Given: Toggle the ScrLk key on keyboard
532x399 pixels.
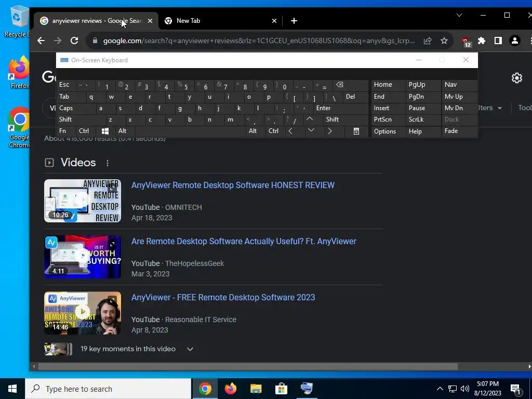Looking at the screenshot, I should pos(423,119).
